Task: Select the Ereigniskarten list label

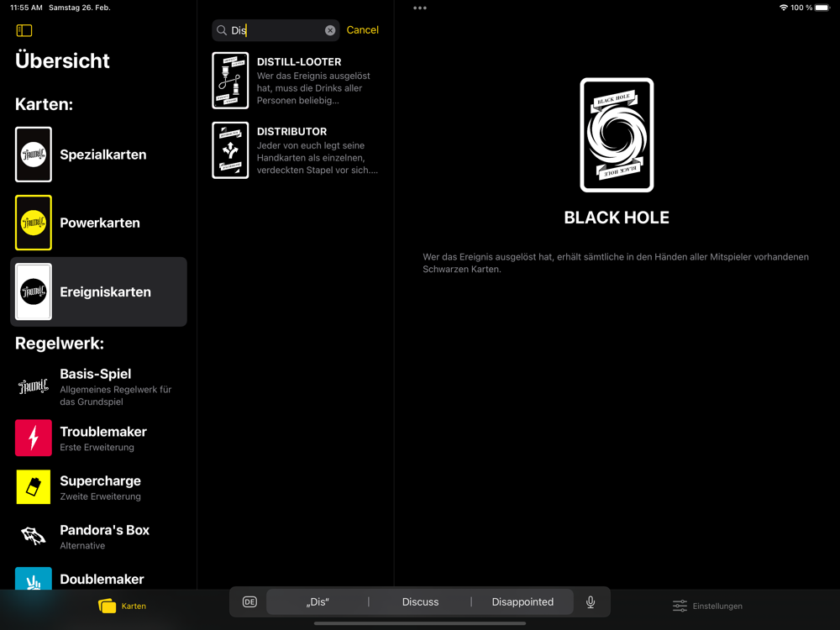Action: [x=106, y=292]
